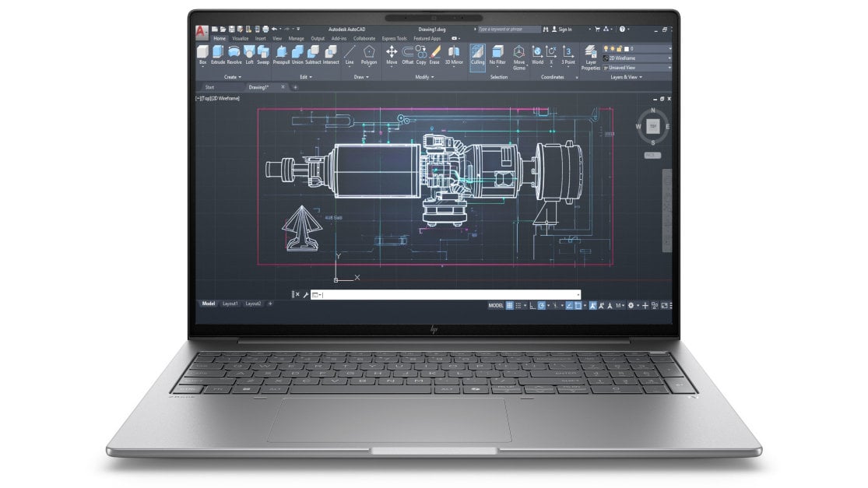
Task: Click the white layer color swatch
Action: [x=627, y=48]
